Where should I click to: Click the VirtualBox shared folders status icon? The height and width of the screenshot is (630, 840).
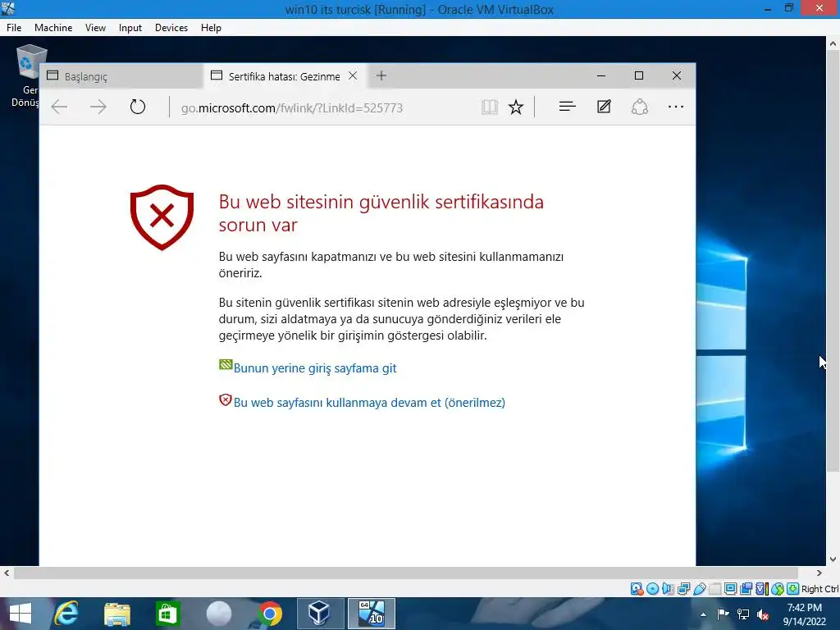[714, 589]
